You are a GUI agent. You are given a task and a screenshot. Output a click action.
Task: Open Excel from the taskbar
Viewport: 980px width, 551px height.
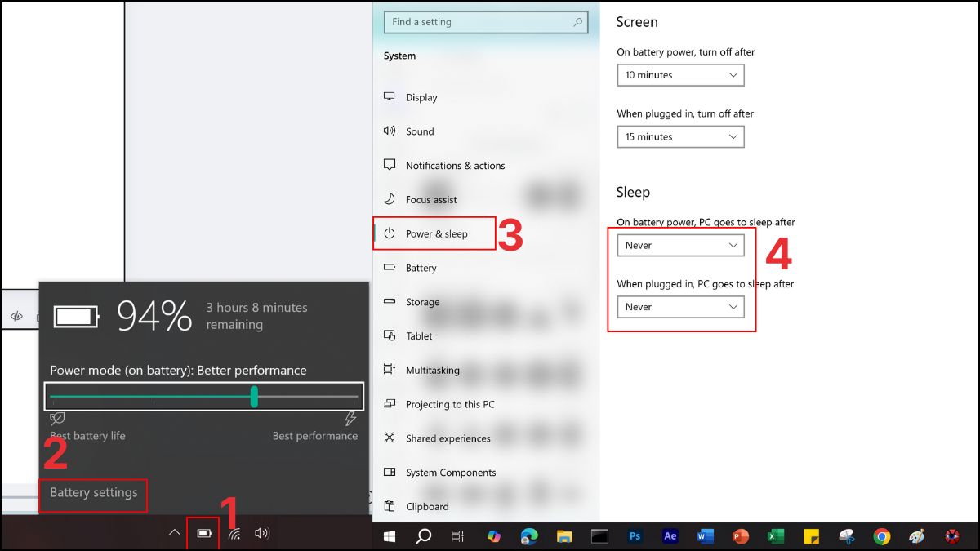tap(776, 536)
